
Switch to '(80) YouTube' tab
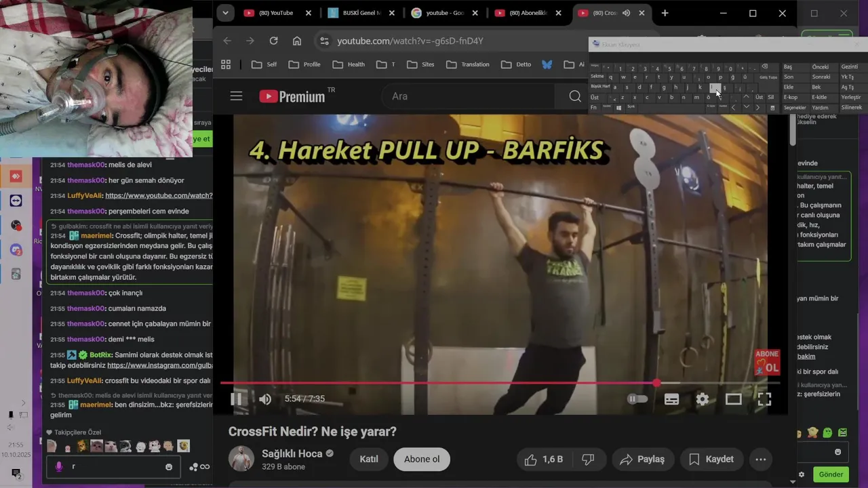point(276,13)
